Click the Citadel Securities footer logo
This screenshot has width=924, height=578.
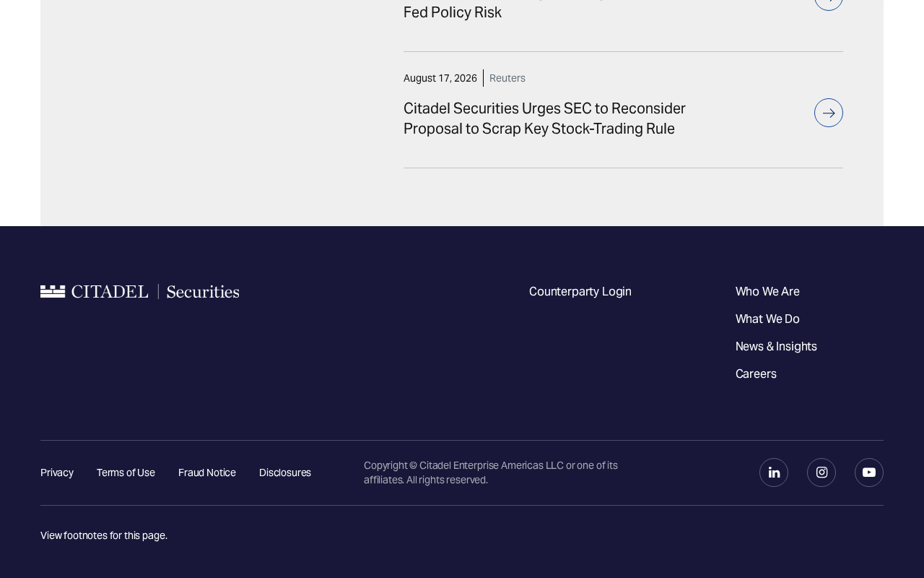[140, 291]
